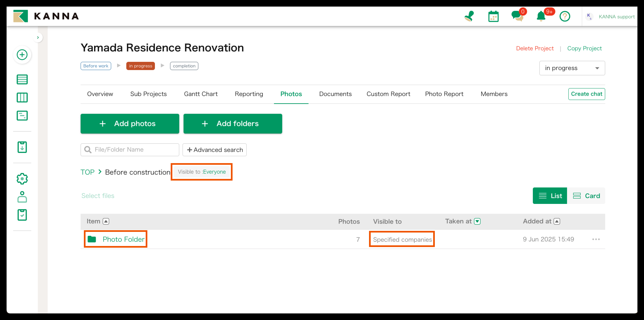The image size is (644, 320).
Task: Open the board columns view sidebar icon
Action: [22, 98]
